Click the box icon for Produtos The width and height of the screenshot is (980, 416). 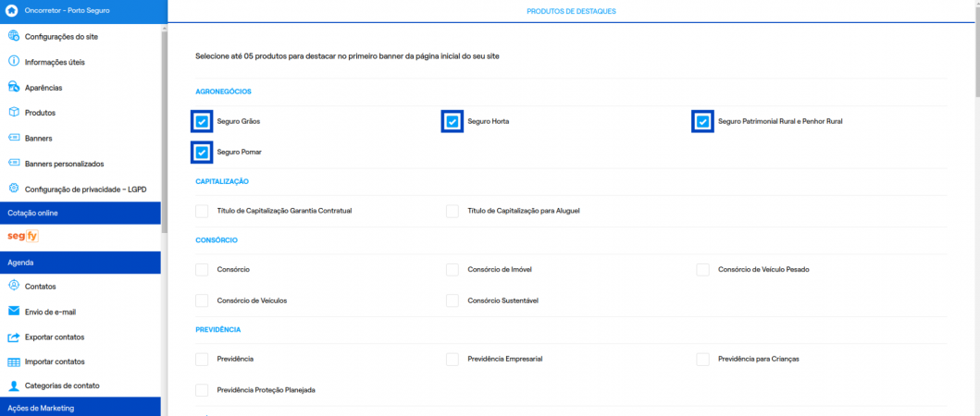click(14, 113)
